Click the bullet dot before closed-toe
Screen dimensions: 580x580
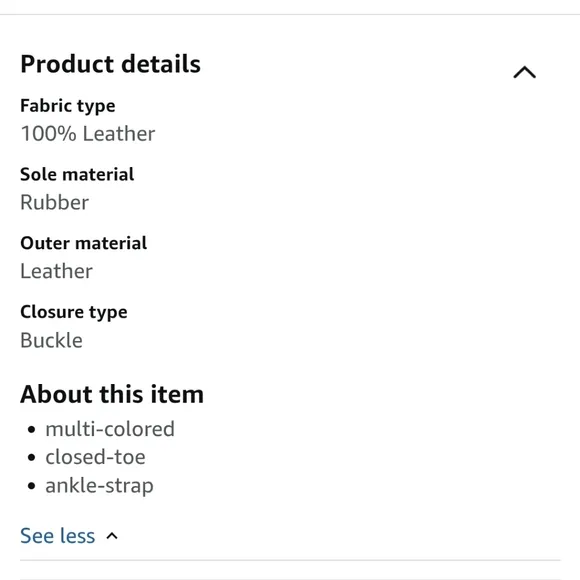[31, 458]
